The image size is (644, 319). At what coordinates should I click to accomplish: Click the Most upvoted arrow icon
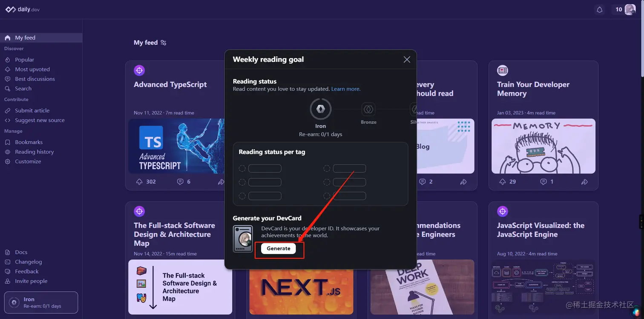[7, 69]
